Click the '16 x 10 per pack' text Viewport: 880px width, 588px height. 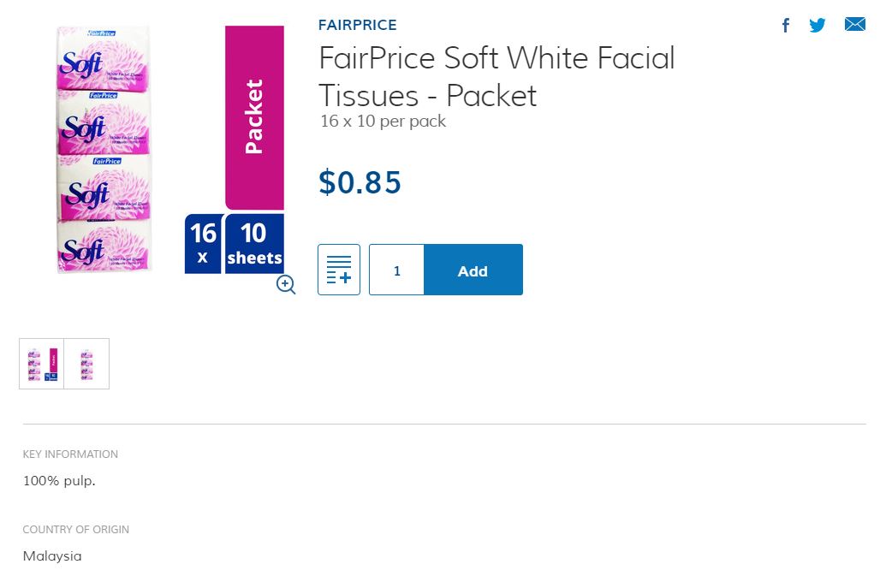tap(382, 121)
